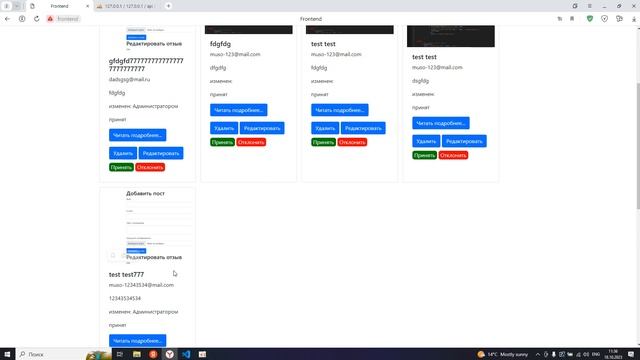Open the green Protect shield icon
Viewport: 640px width, 360px height.
pos(590,19)
